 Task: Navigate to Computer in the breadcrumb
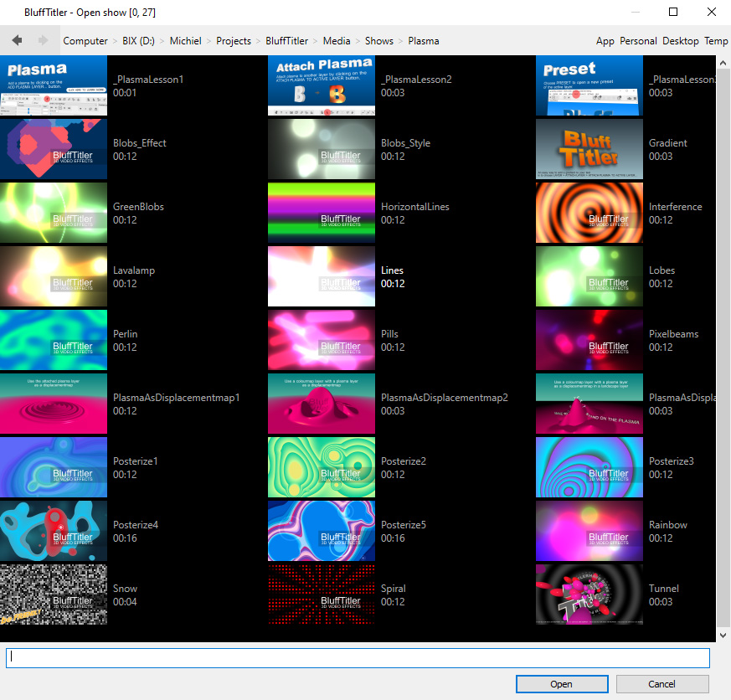85,41
